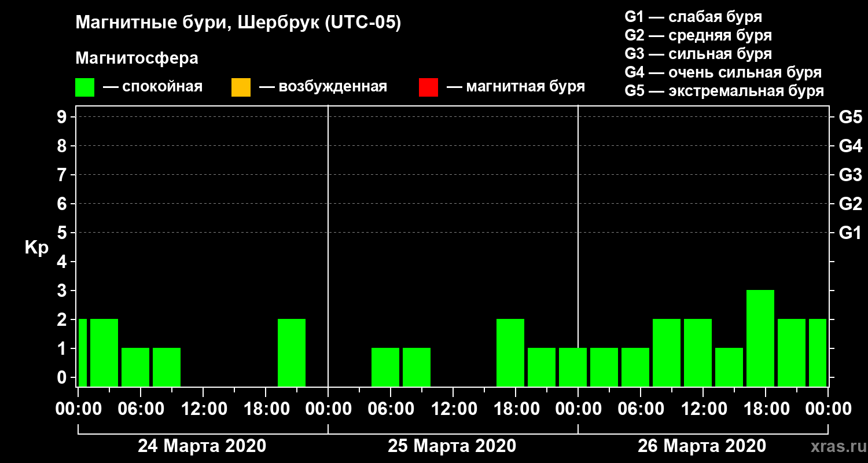
Task: Click the tallest green bar reaching Kp 3
Action: (760, 338)
